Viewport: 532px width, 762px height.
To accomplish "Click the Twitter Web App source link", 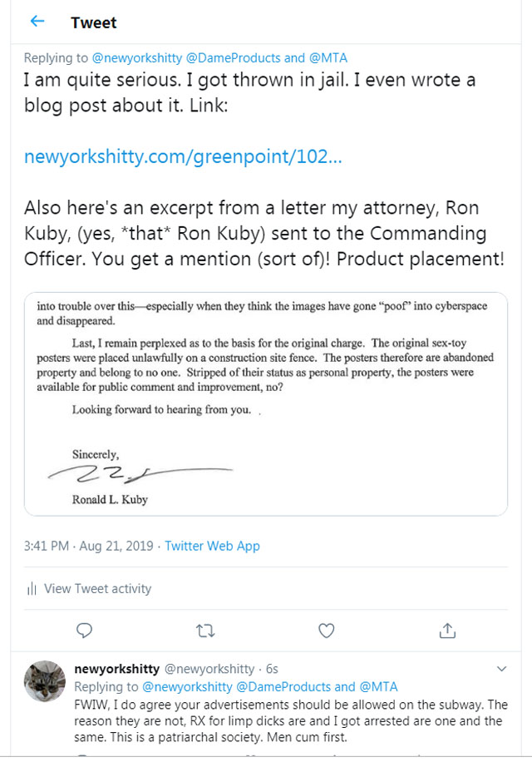I will click(x=212, y=546).
